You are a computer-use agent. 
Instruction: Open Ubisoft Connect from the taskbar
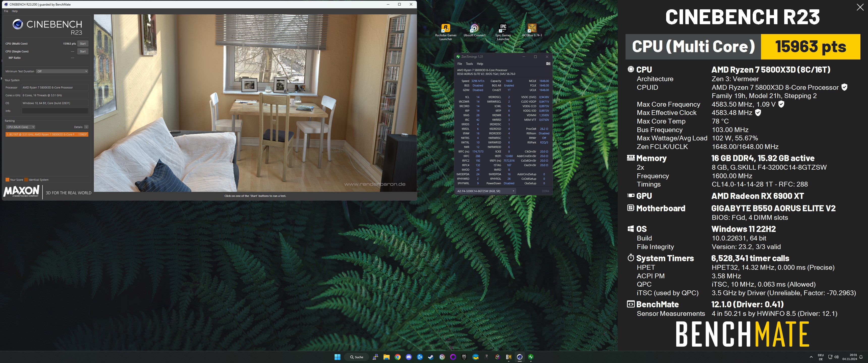click(x=442, y=357)
